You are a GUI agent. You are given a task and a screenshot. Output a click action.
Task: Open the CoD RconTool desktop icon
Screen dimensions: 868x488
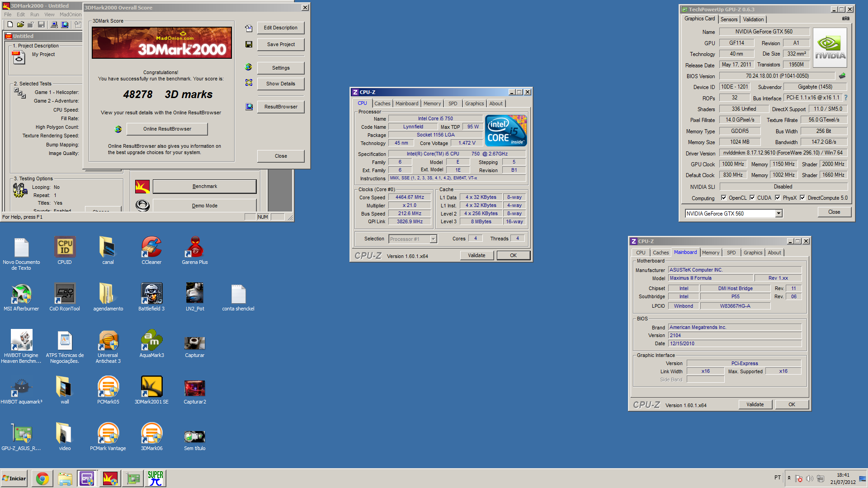click(65, 297)
